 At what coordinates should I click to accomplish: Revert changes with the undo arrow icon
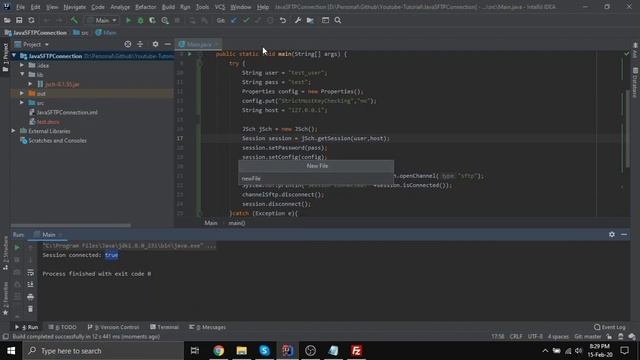click(283, 20)
